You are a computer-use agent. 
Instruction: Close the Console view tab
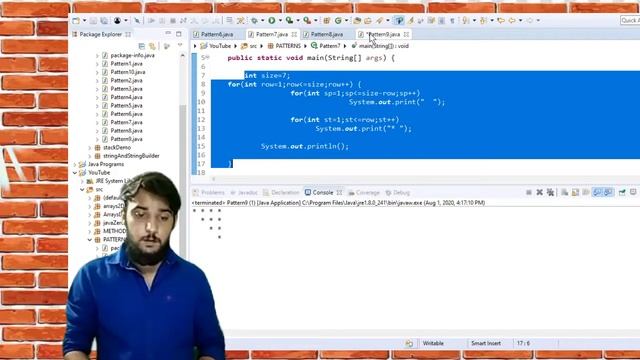(339, 193)
